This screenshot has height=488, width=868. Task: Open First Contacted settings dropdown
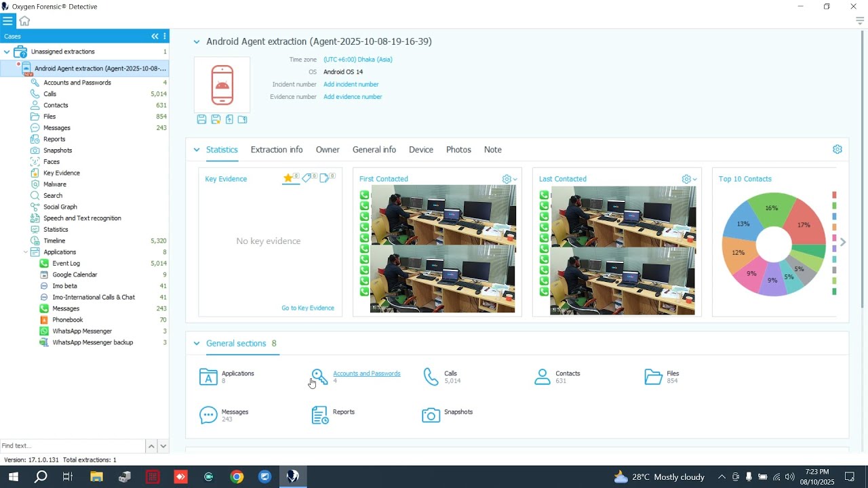tap(509, 179)
